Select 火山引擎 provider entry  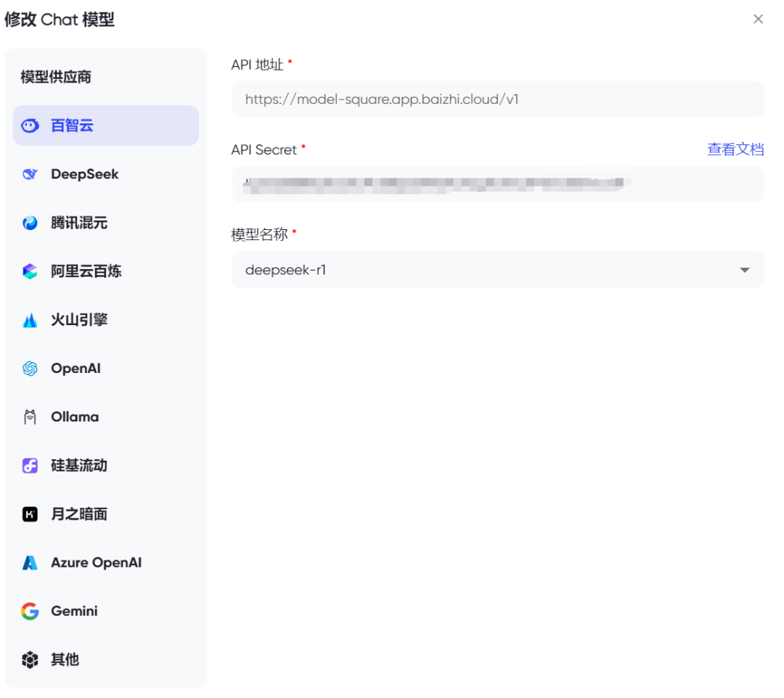coord(79,320)
